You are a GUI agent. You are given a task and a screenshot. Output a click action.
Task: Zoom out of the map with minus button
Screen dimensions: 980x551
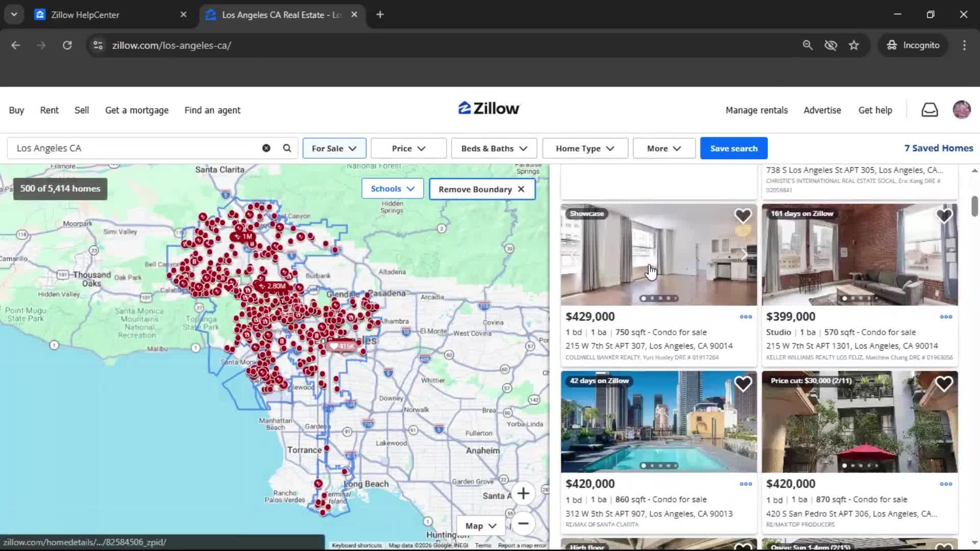tap(524, 524)
